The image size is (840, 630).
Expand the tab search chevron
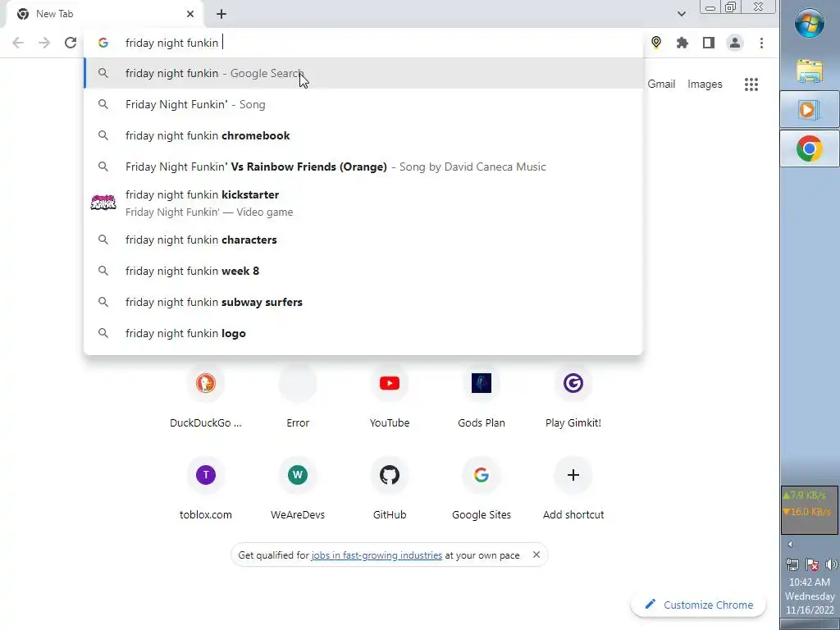click(682, 14)
